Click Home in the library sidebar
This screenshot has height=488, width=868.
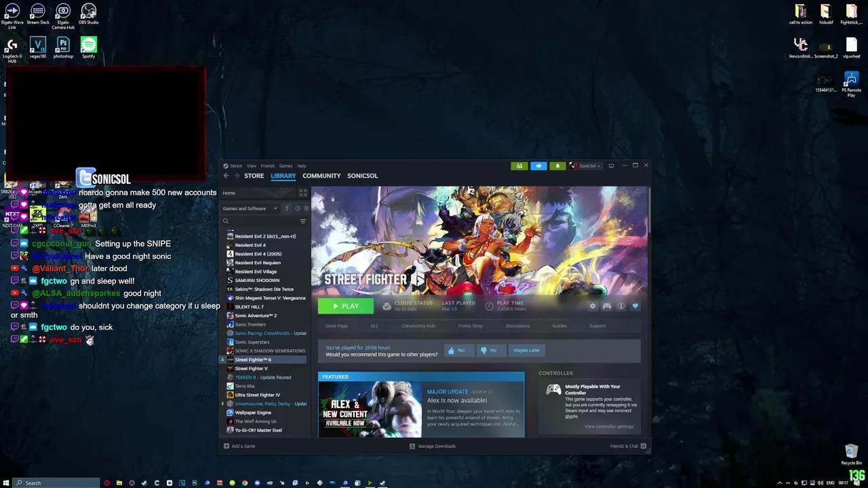click(x=258, y=193)
